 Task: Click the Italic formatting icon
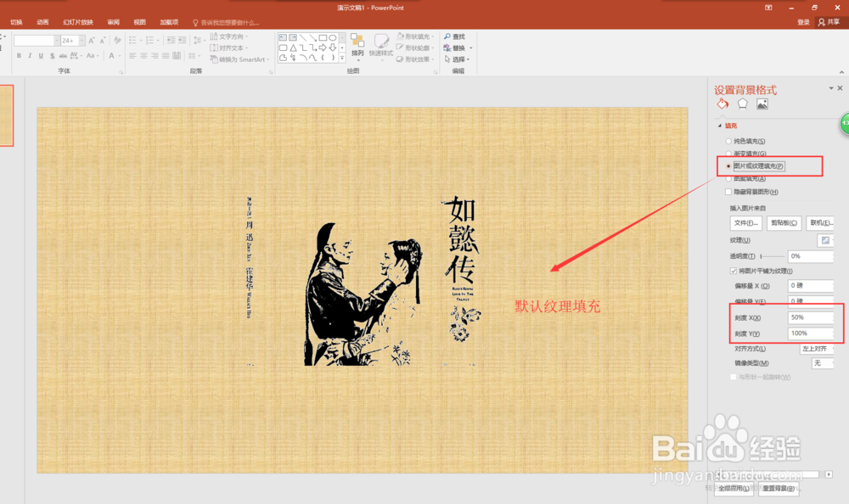click(30, 56)
